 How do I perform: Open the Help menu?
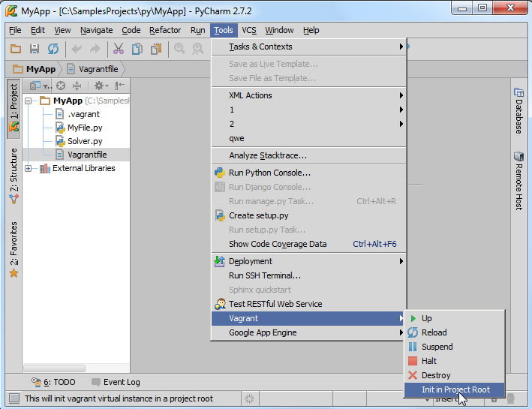(311, 30)
